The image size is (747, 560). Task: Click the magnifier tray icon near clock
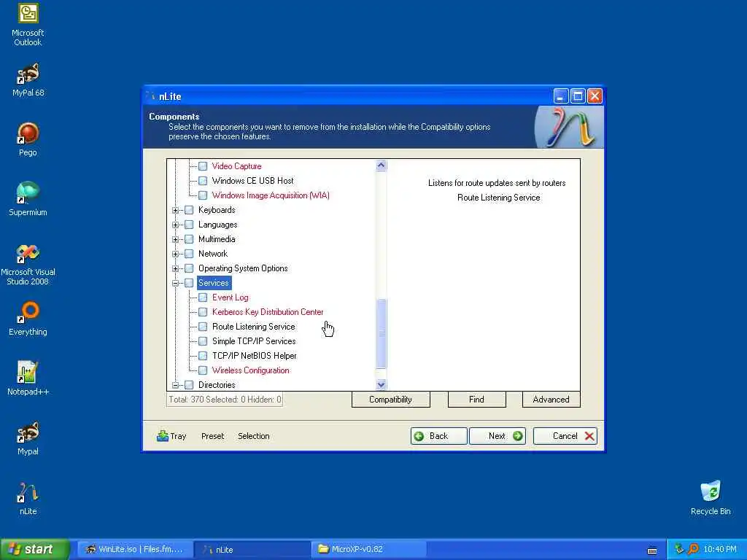(693, 549)
